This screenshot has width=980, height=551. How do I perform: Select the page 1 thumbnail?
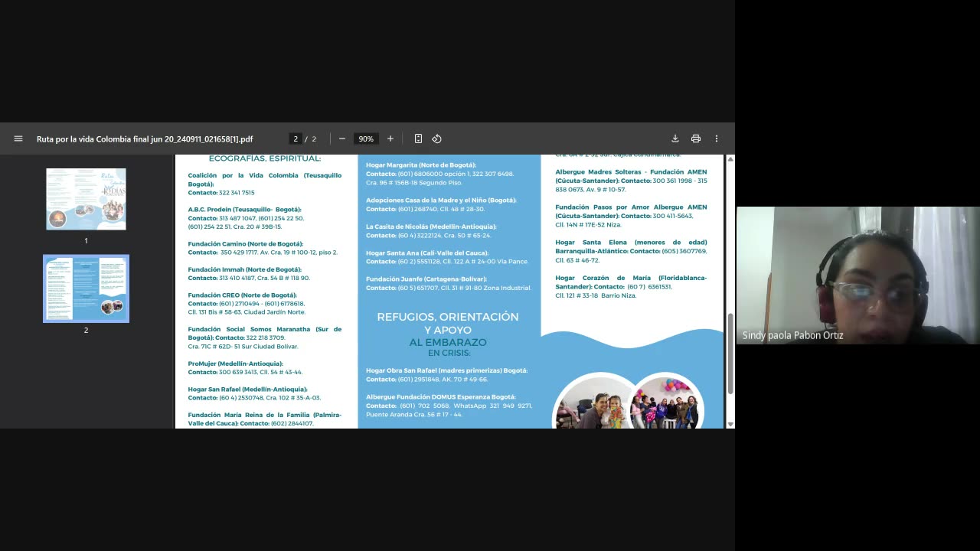tap(86, 199)
